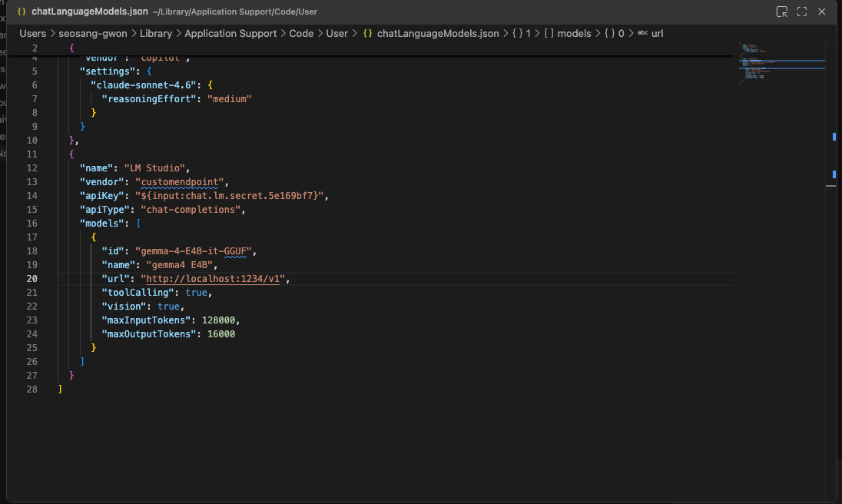
Task: Open the seosang-gwon breadcrumb folder
Action: click(x=93, y=33)
